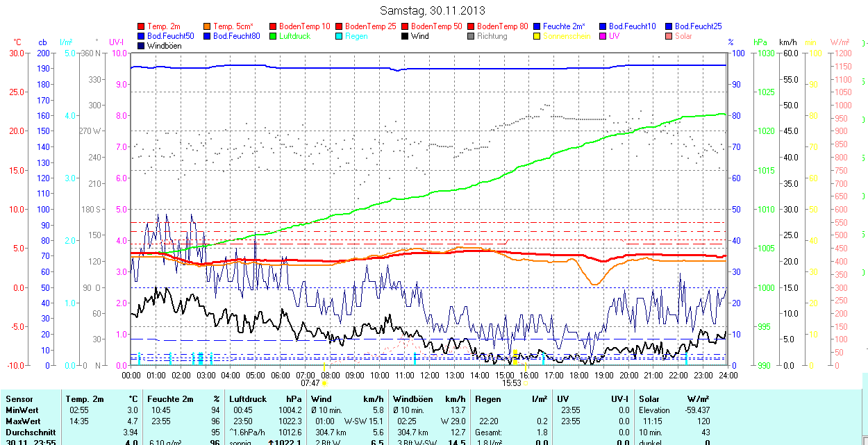
Task: Click the hPa axis unit label
Action: [x=762, y=42]
